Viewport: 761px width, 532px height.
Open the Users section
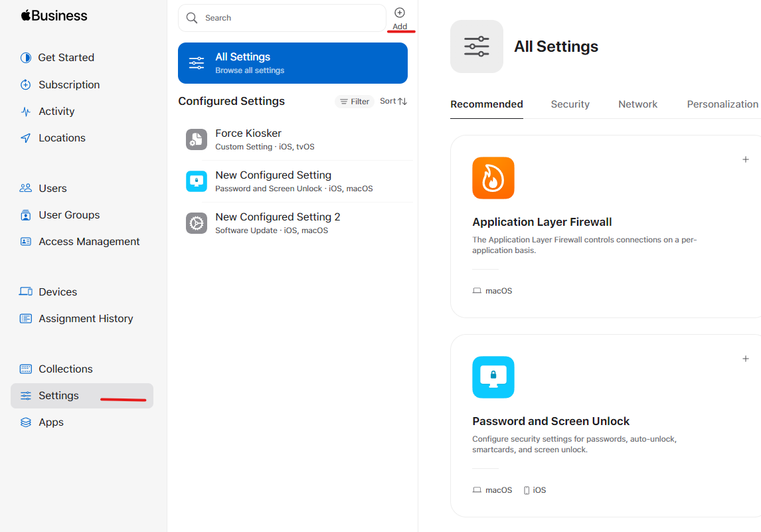coord(52,189)
